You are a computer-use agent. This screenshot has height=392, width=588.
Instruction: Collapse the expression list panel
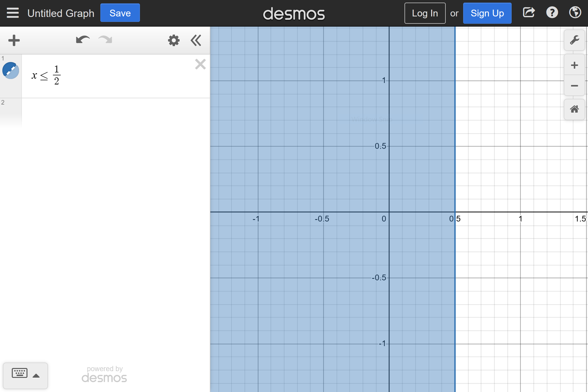196,40
